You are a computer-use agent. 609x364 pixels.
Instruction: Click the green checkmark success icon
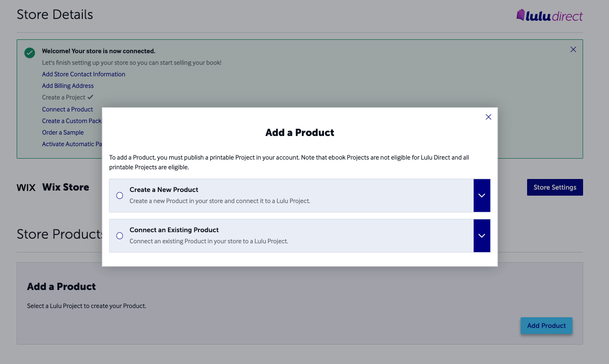tap(29, 53)
